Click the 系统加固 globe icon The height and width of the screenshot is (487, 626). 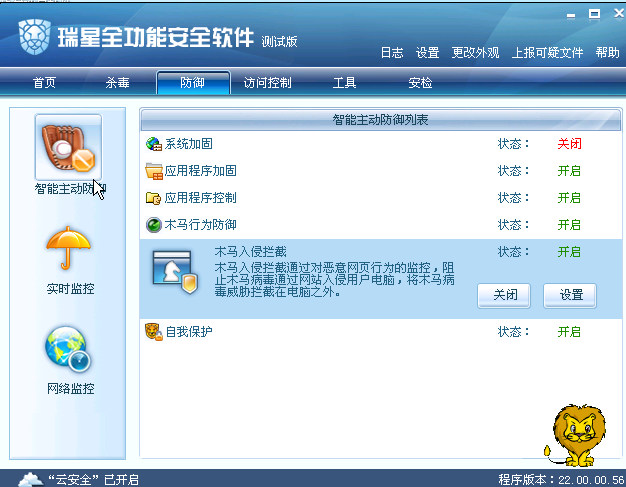(x=154, y=144)
